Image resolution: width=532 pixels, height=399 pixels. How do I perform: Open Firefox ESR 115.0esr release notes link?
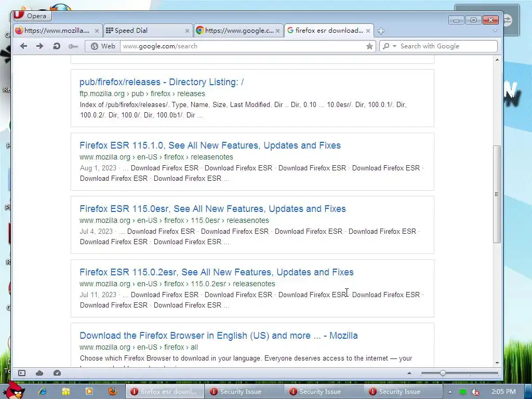212,209
